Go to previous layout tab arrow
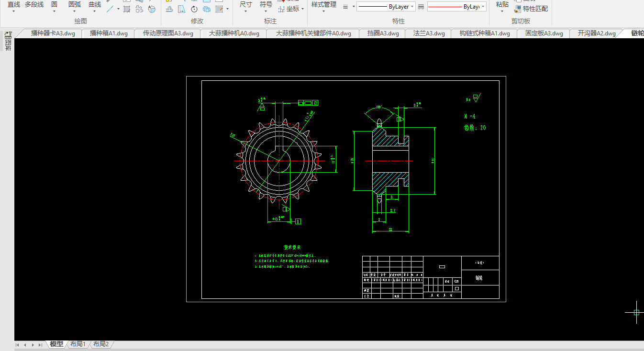 click(25, 344)
